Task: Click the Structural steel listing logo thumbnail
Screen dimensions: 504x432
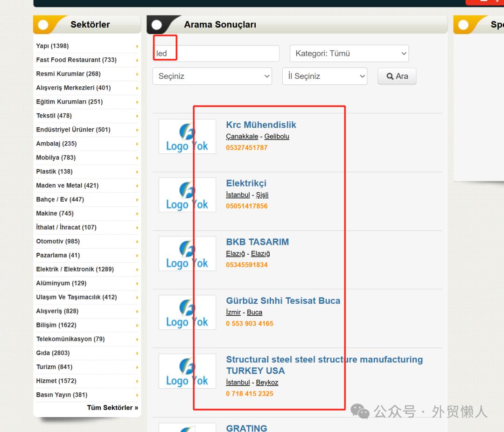Action: [188, 371]
